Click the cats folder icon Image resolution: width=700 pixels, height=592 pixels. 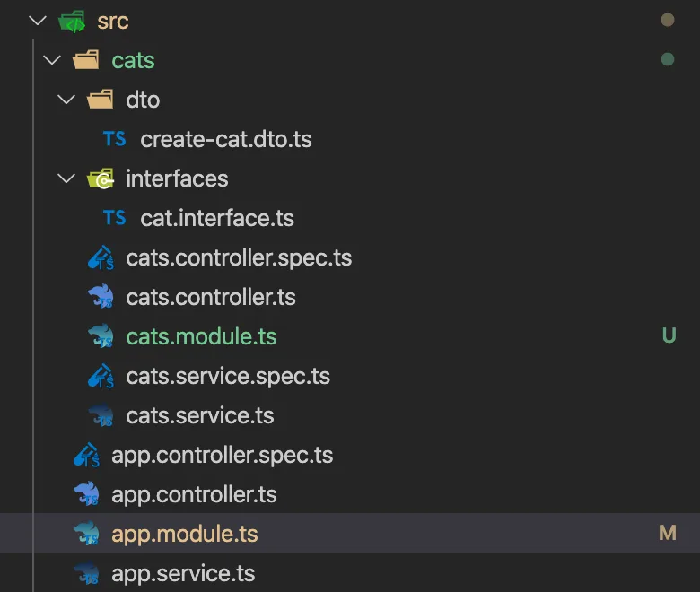coord(86,60)
